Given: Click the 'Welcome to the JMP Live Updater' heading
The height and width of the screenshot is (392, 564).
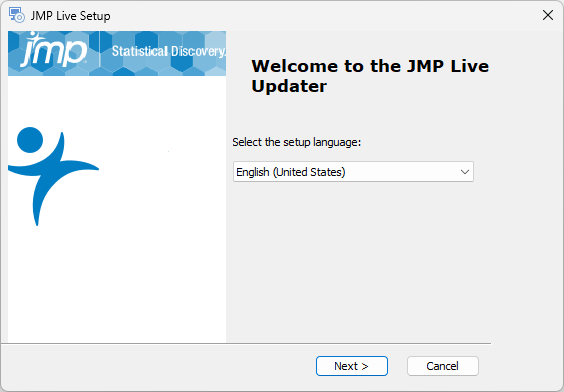Looking at the screenshot, I should click(370, 76).
